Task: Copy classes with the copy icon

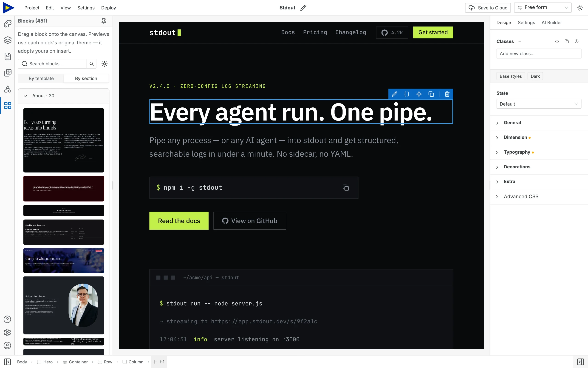Action: [567, 41]
